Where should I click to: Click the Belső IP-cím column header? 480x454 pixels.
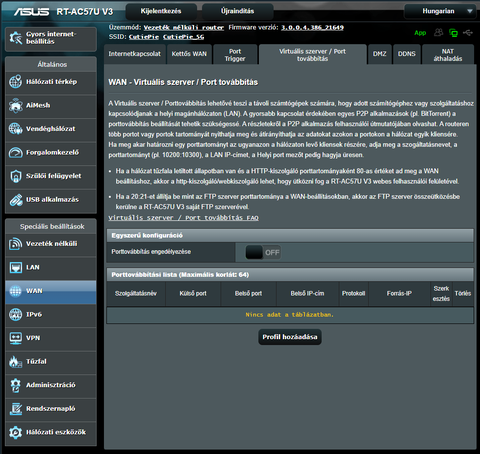tap(307, 294)
